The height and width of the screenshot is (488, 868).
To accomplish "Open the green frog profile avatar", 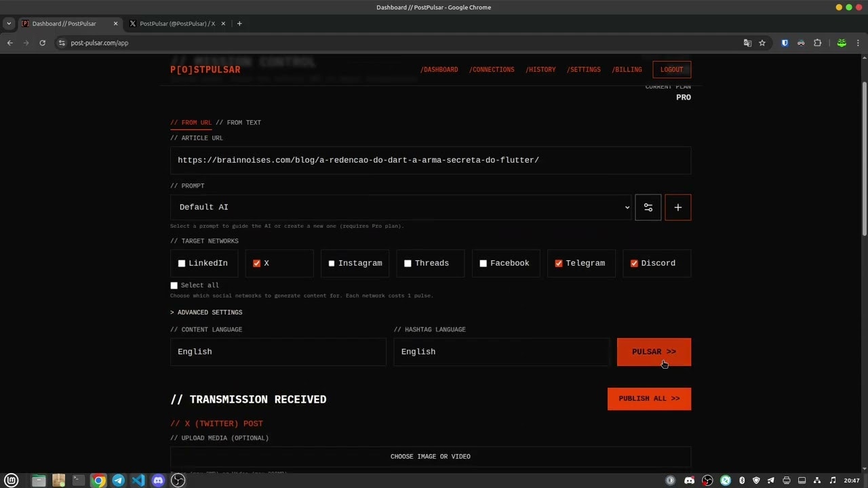I will point(842,43).
